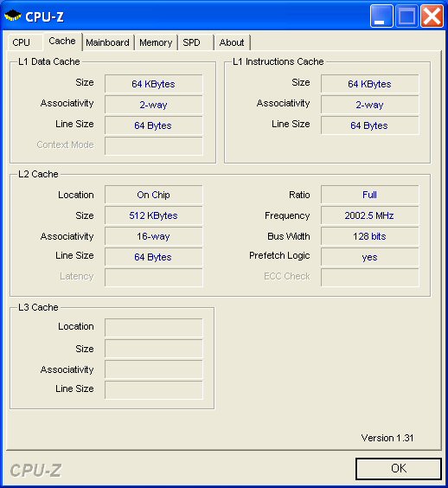Click the CPU-Z title bar icon

point(12,16)
